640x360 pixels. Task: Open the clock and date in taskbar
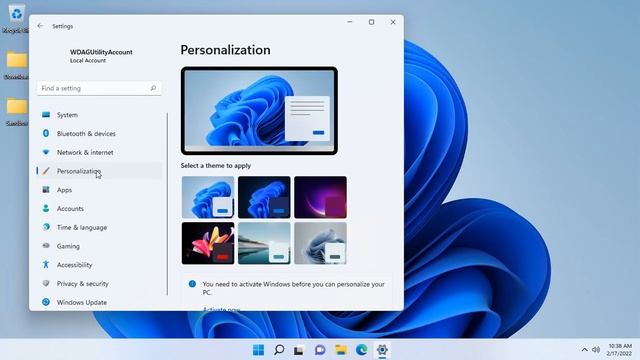coord(620,350)
